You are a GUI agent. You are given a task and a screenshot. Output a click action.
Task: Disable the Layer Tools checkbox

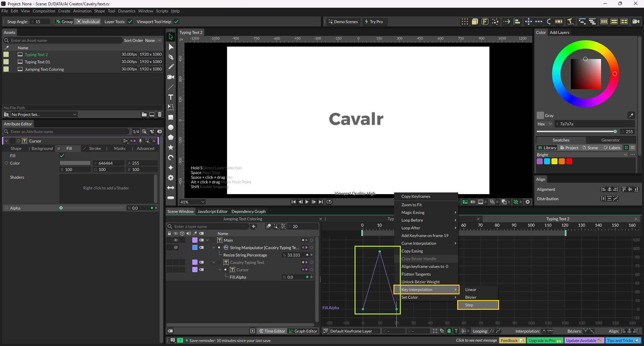pos(130,22)
